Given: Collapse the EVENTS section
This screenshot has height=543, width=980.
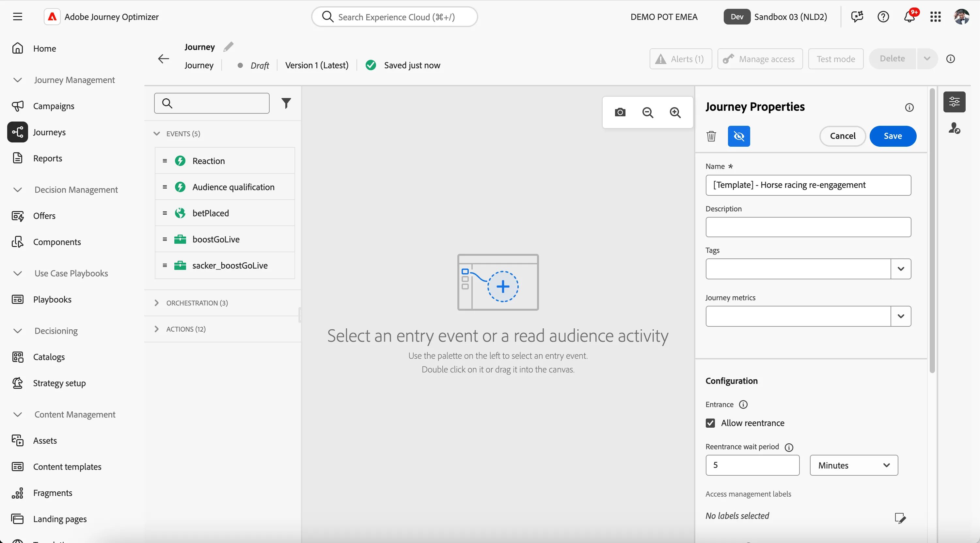Looking at the screenshot, I should point(156,134).
